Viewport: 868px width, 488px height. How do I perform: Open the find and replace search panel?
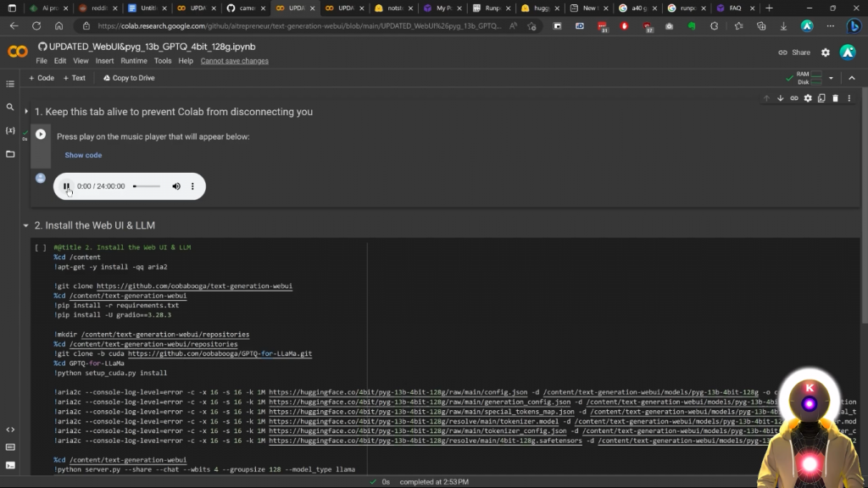[x=10, y=108]
